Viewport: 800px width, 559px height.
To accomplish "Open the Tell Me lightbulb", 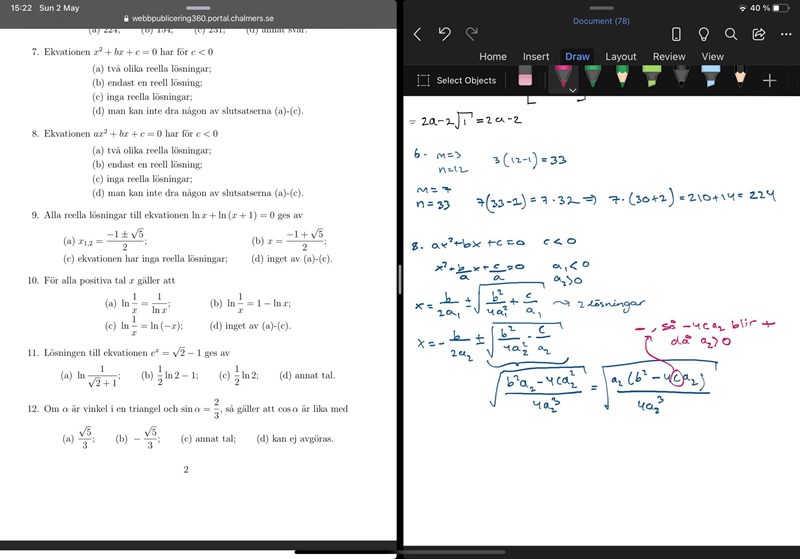I will (x=703, y=34).
